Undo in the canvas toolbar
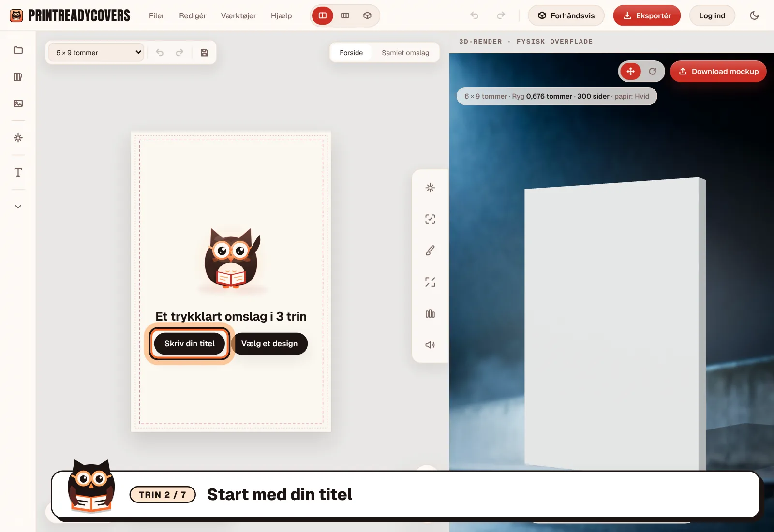Screen dimensions: 774x532 [x=160, y=53]
